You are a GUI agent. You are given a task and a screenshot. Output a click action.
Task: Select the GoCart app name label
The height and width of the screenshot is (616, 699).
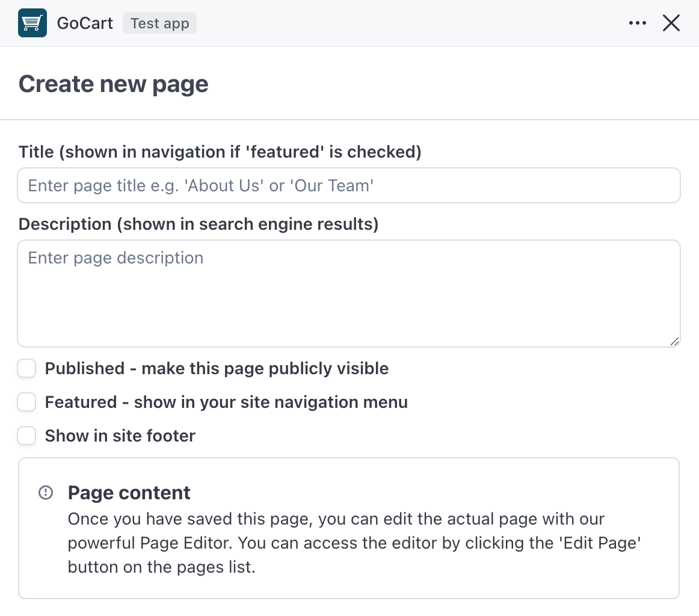pos(84,23)
